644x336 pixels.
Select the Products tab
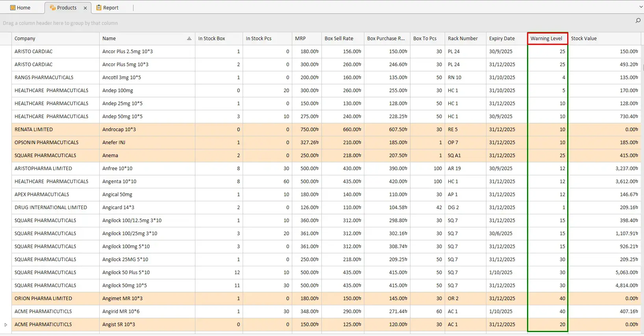coord(67,7)
